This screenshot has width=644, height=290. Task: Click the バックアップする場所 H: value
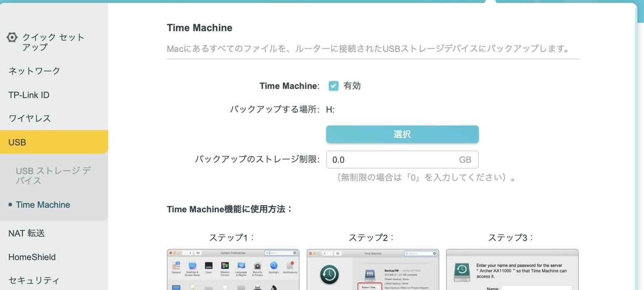330,110
